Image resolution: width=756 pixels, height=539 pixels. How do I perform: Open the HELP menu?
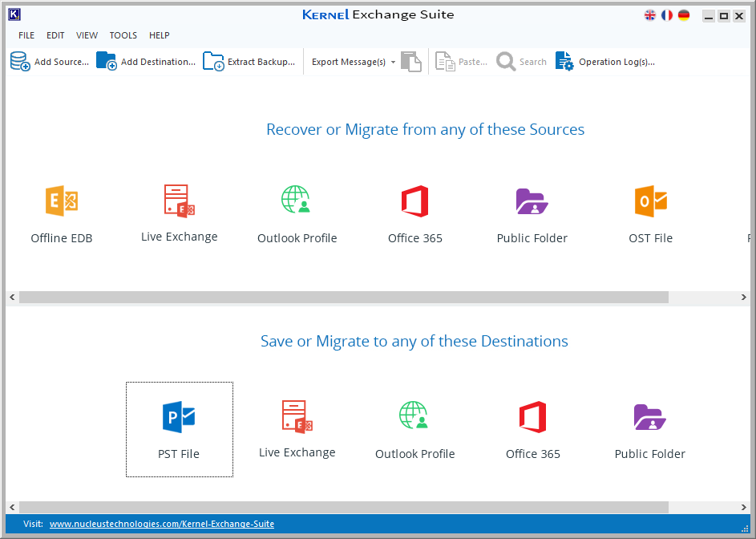tap(159, 35)
